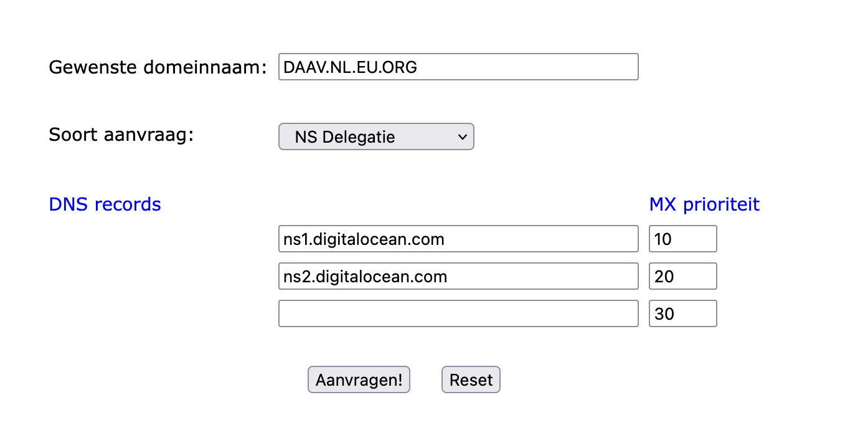The image size is (868, 425).
Task: Click the ns2.digitalocean.com record field
Action: [458, 276]
